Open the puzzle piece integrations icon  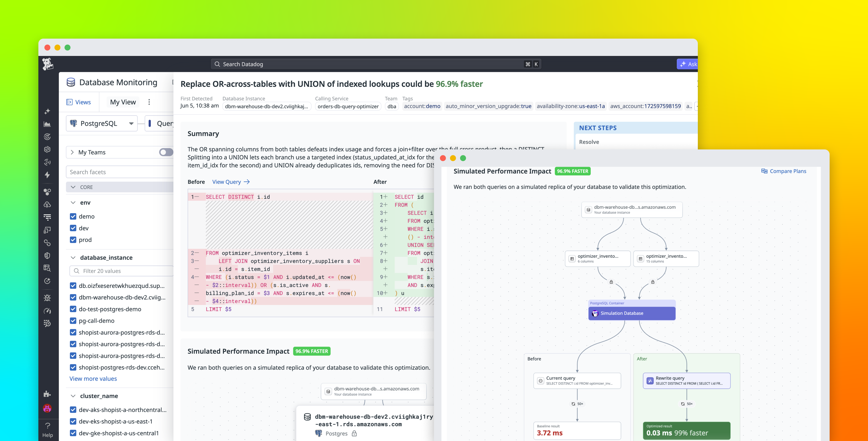tap(48, 394)
